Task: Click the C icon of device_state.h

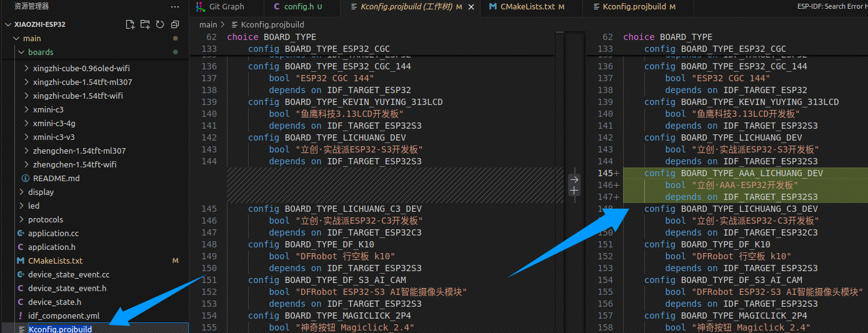Action: [21, 302]
